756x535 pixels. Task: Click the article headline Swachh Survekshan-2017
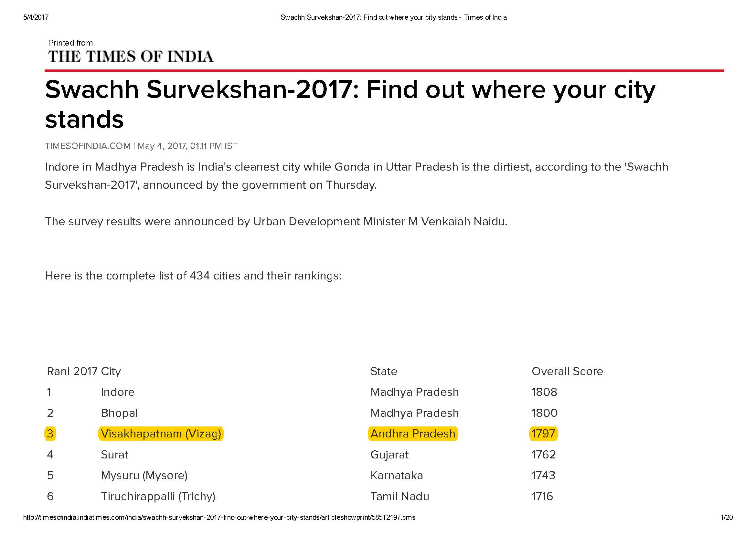(350, 104)
